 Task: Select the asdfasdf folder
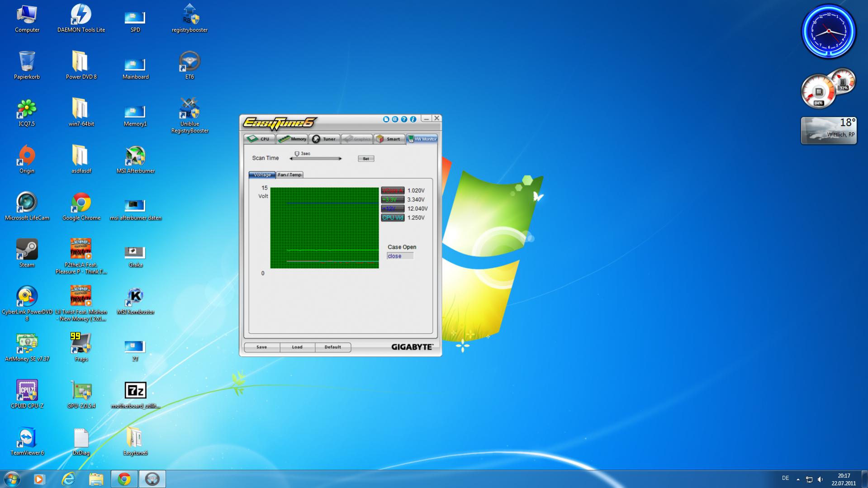(81, 160)
